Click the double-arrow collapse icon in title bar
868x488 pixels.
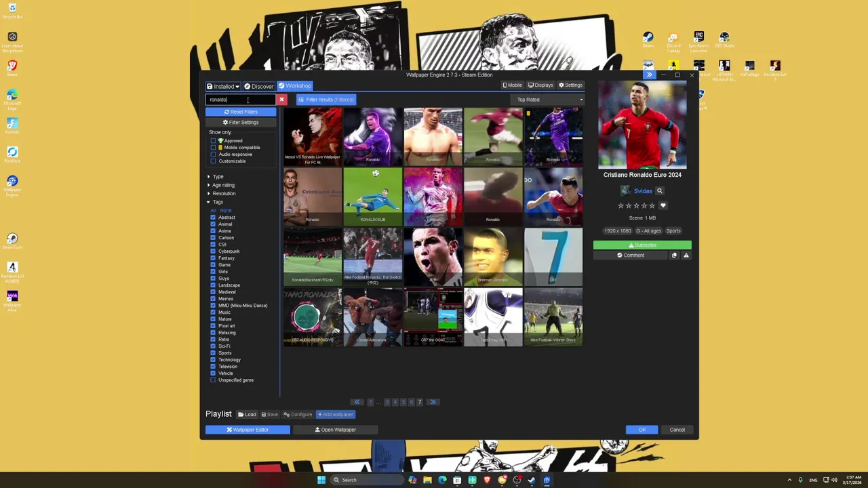tap(649, 75)
